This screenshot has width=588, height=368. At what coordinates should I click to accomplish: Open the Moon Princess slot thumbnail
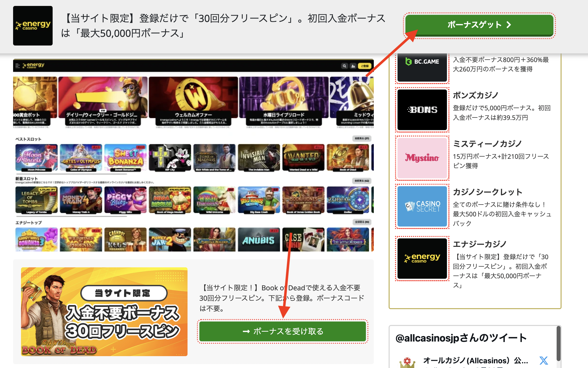point(36,158)
